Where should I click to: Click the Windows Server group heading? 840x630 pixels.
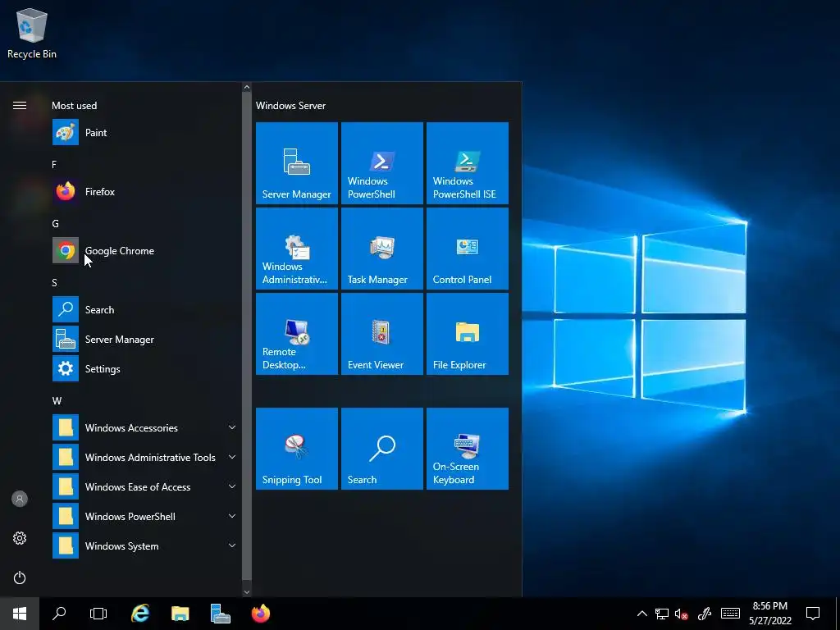coord(290,106)
